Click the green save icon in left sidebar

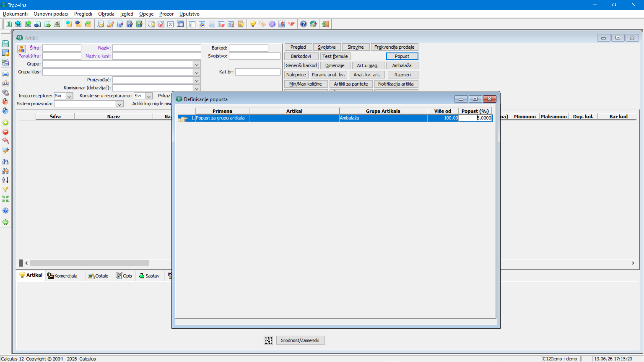pos(5,43)
